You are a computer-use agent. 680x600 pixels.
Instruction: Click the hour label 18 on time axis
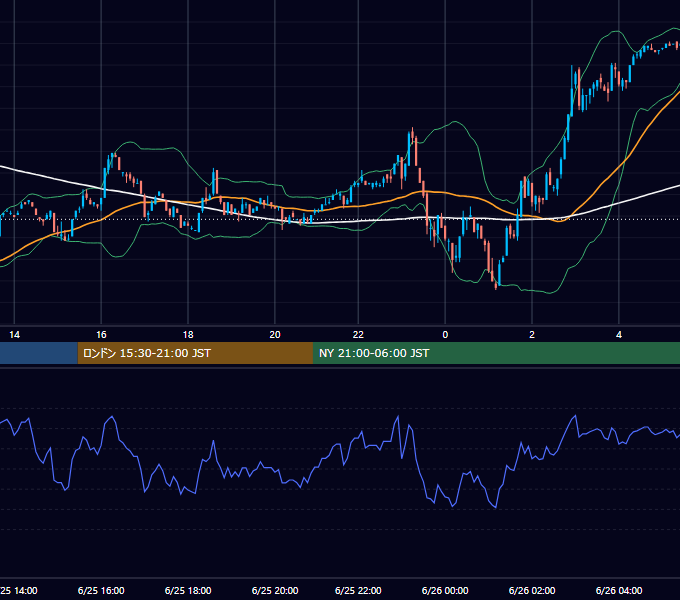pos(188,335)
